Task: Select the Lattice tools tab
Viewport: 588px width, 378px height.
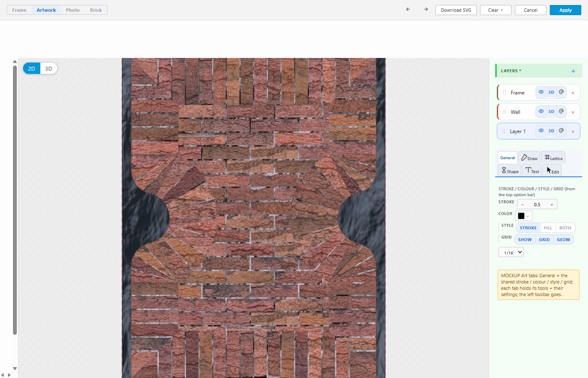Action: coord(553,157)
